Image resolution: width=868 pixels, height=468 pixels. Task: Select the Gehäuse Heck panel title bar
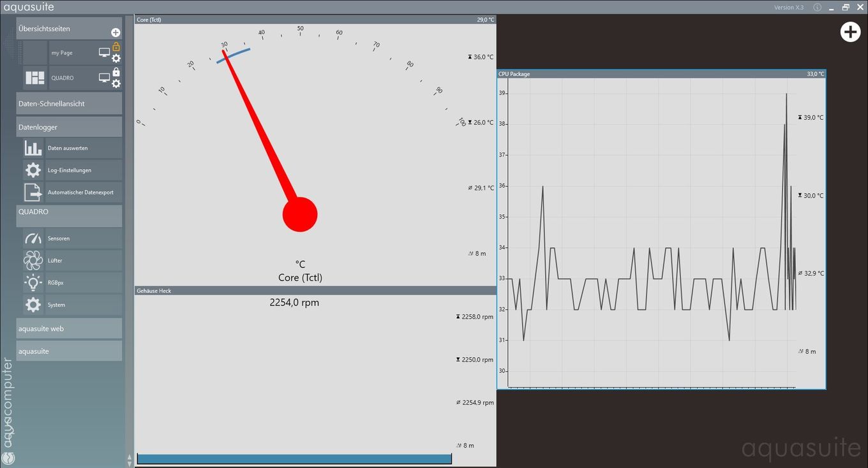(315, 291)
